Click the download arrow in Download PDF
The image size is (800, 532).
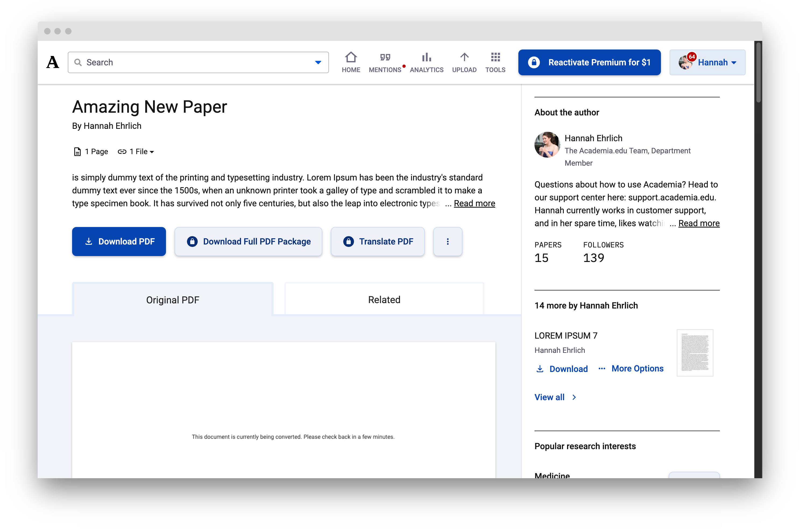point(89,242)
